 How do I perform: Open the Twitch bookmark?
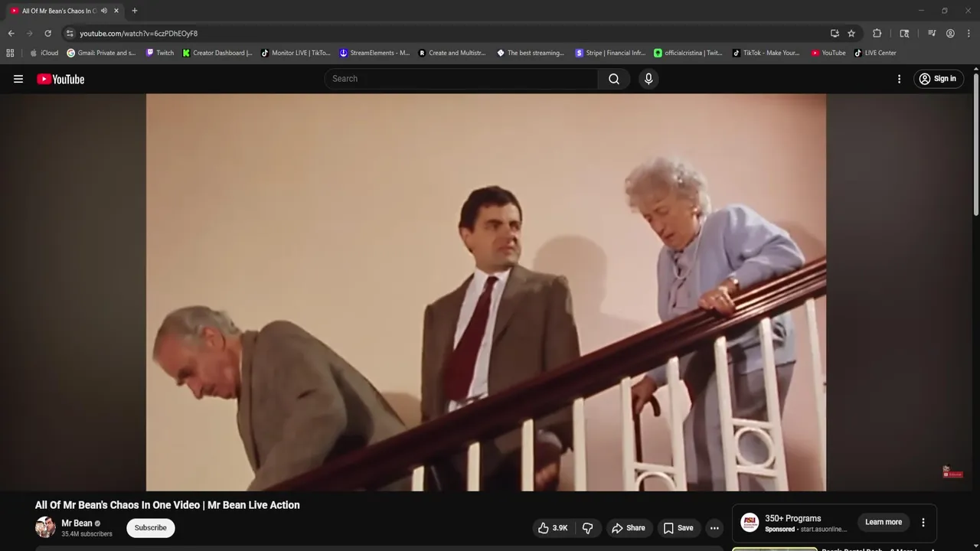(160, 53)
